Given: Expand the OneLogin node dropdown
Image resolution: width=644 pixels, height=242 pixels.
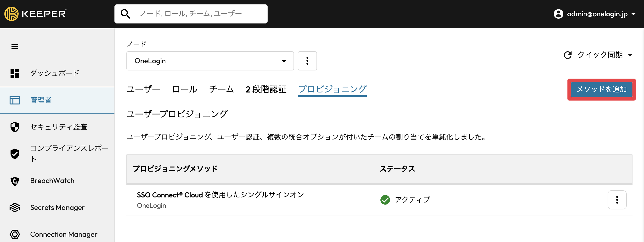Looking at the screenshot, I should (210, 61).
